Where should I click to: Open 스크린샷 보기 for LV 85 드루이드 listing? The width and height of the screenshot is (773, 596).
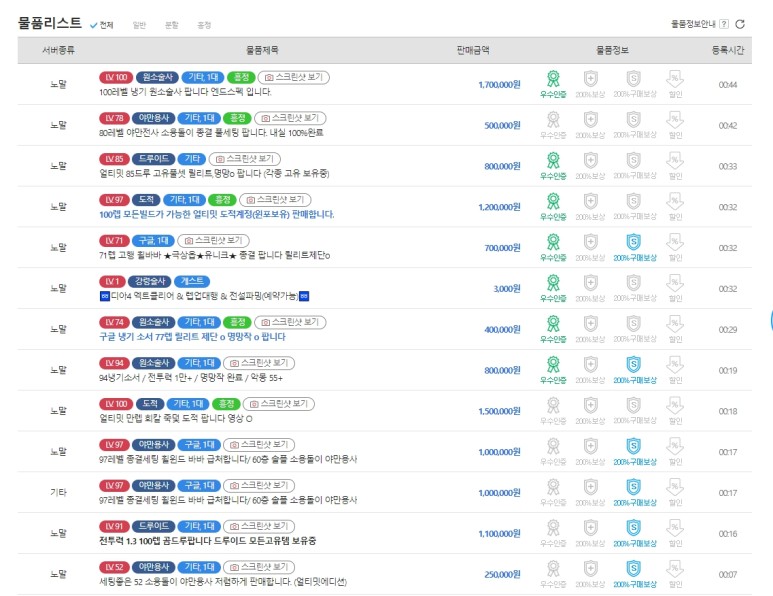[x=245, y=159]
